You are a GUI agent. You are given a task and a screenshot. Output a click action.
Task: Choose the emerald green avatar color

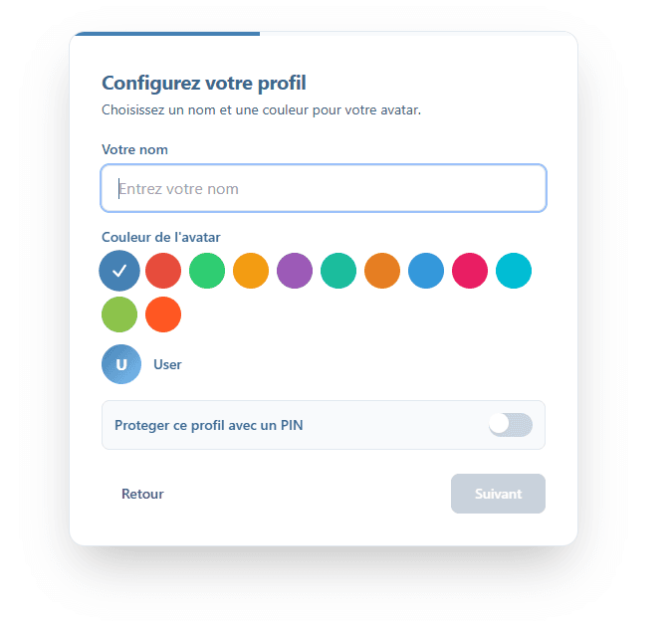click(x=207, y=271)
